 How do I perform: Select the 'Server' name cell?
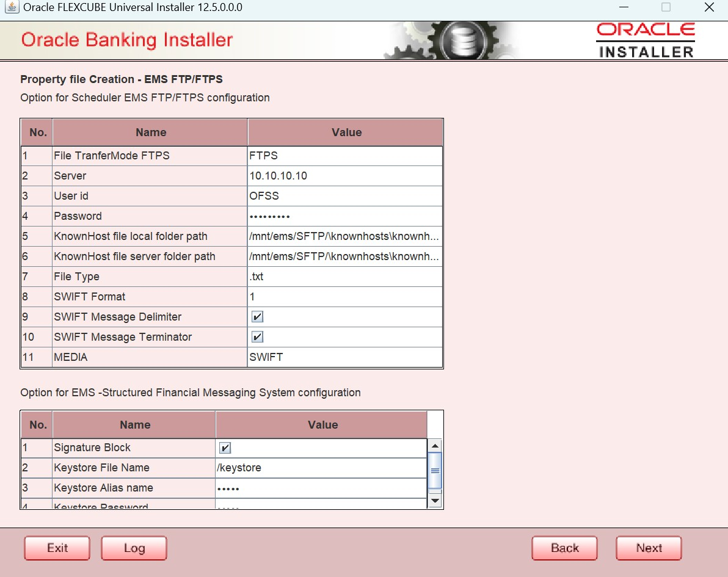pos(150,176)
